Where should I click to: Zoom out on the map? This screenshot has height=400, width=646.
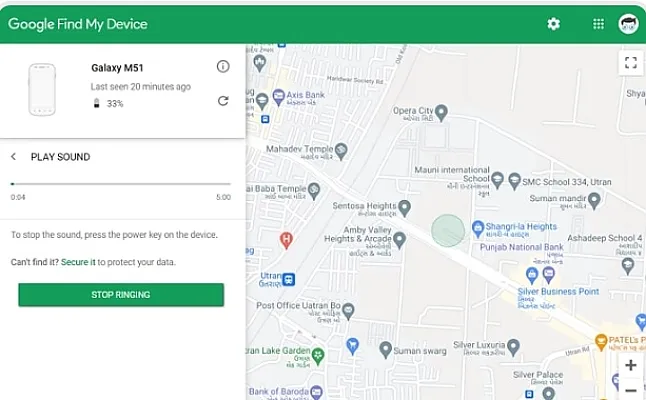[x=630, y=390]
